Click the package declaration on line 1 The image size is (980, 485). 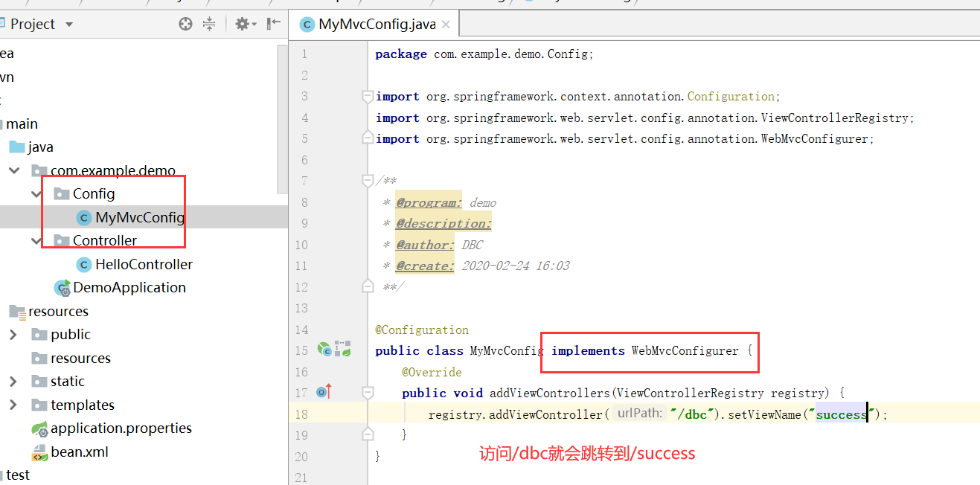(x=484, y=54)
